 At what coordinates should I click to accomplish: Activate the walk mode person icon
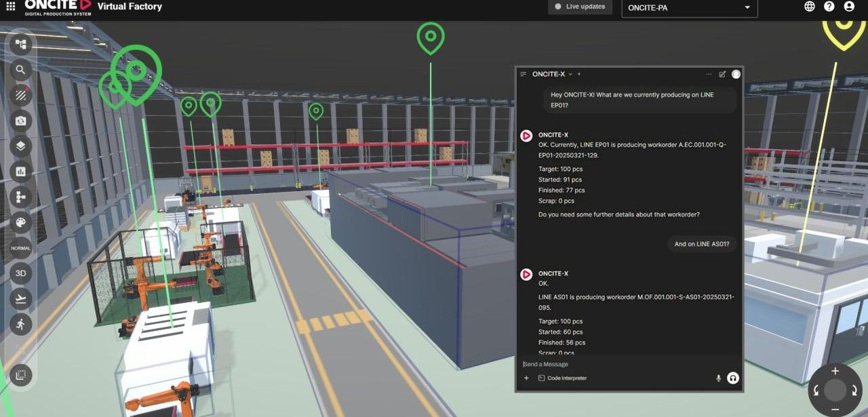21,324
